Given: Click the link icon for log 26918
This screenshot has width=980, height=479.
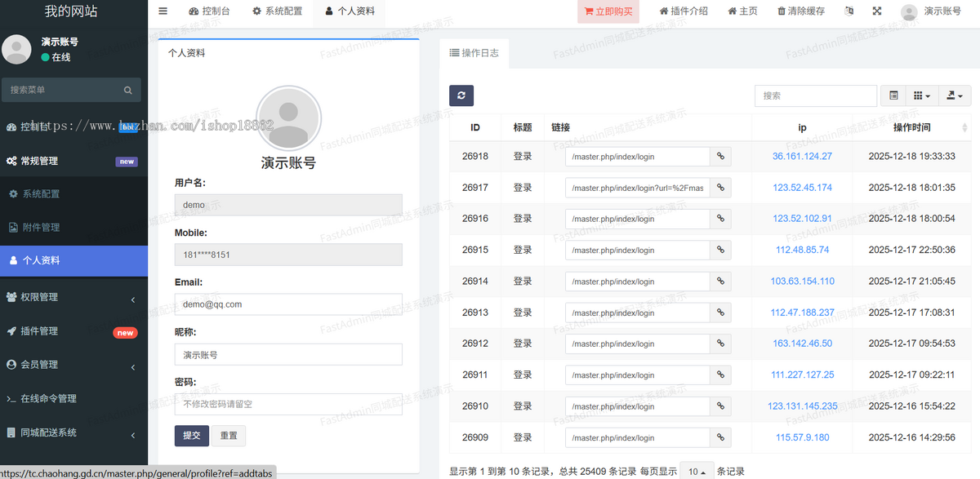Looking at the screenshot, I should 720,156.
